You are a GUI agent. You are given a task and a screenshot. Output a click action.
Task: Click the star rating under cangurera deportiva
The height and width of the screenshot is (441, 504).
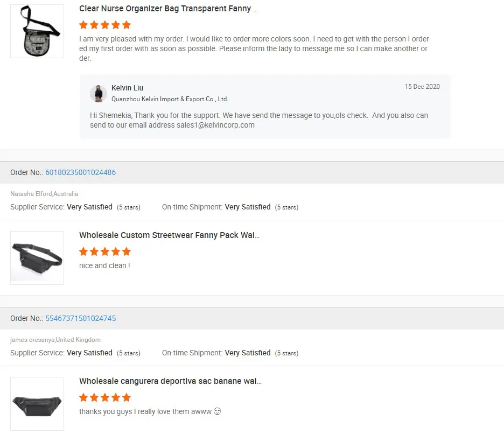pyautogui.click(x=105, y=397)
